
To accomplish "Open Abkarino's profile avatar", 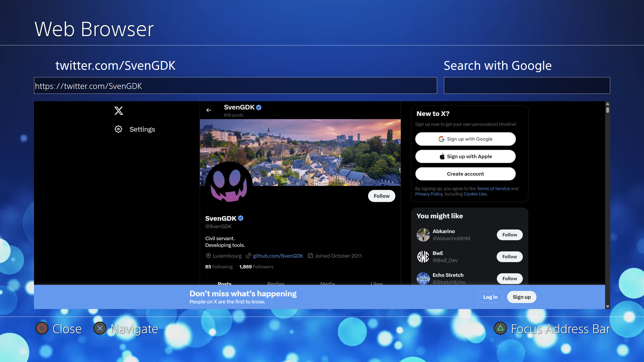I will point(423,235).
